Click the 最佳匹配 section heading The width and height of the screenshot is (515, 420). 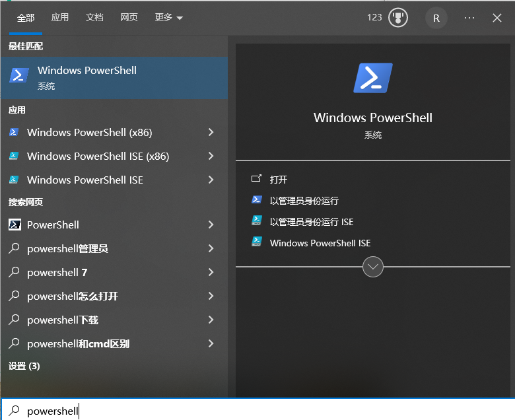(x=26, y=46)
